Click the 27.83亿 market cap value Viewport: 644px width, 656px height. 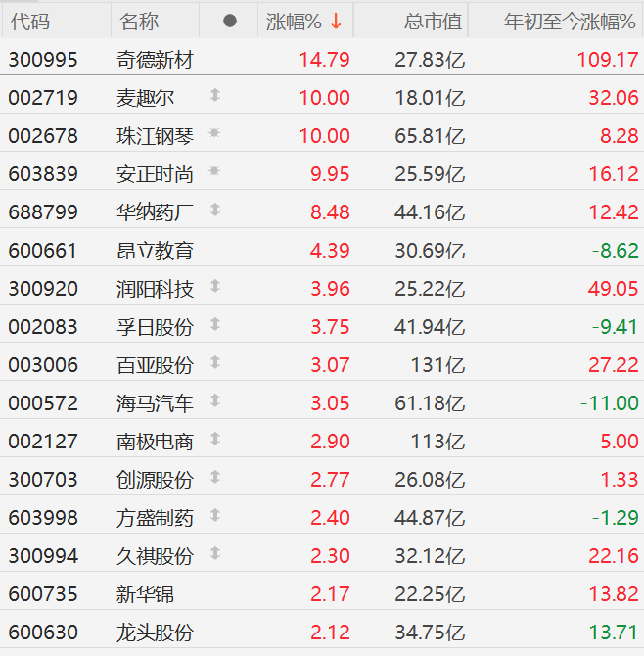430,60
